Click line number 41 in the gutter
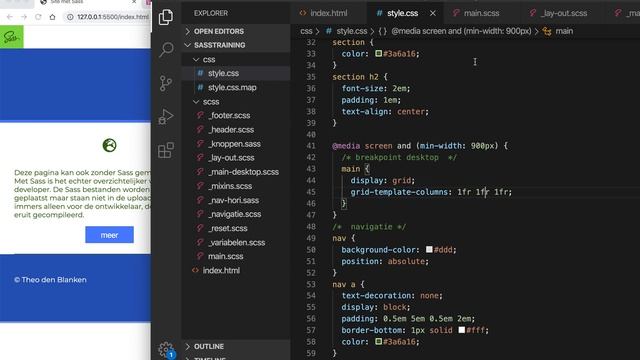Viewport: 640px width, 360px height. 311,146
